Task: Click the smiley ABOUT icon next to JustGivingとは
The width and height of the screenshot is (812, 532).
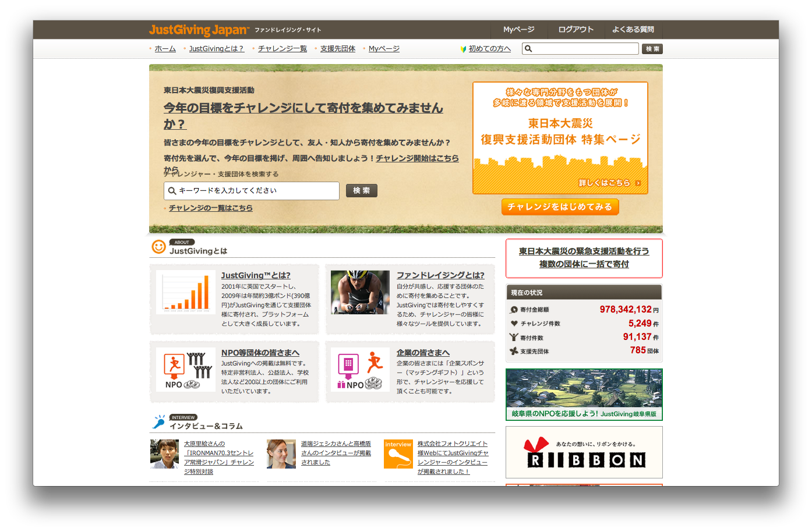Action: (x=158, y=247)
